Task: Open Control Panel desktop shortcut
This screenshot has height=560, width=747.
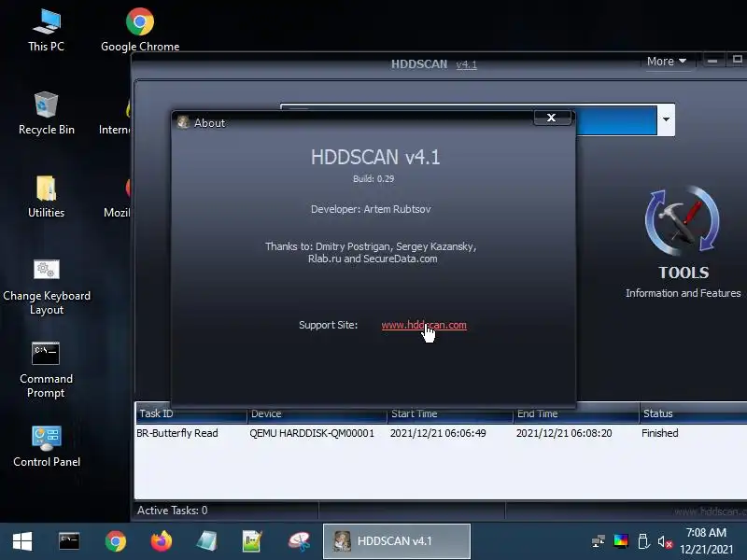Action: (x=46, y=446)
